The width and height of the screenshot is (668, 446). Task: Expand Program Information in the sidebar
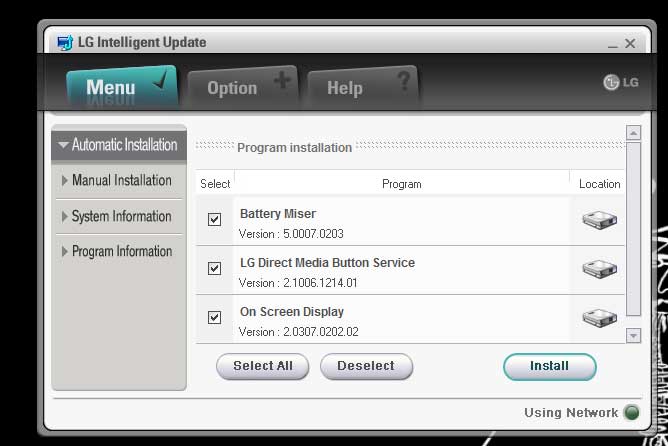pos(119,251)
